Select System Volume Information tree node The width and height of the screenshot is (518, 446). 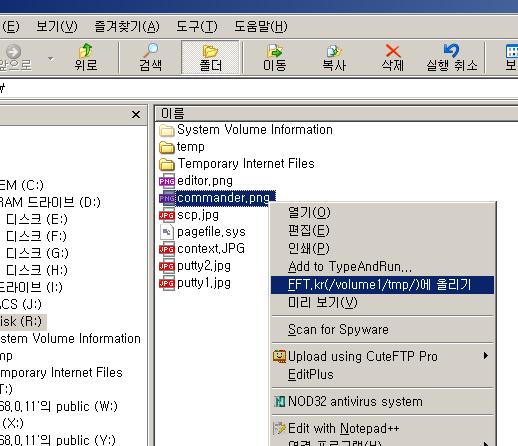click(x=70, y=338)
